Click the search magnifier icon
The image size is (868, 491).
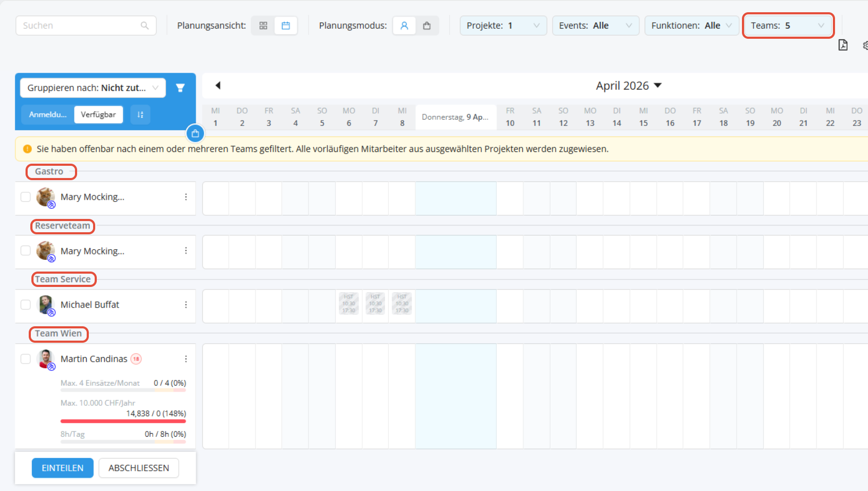tap(145, 26)
